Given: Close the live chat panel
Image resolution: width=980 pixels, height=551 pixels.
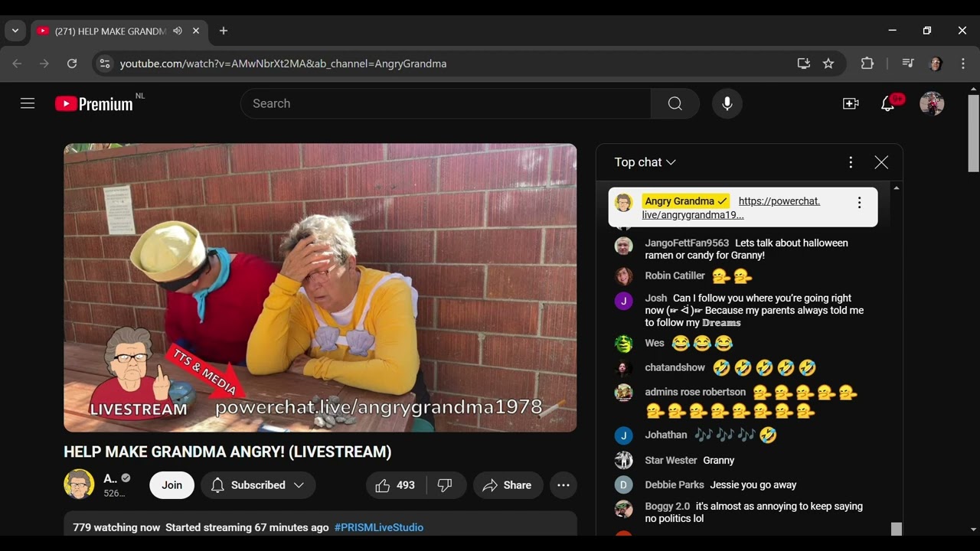Looking at the screenshot, I should click(881, 162).
